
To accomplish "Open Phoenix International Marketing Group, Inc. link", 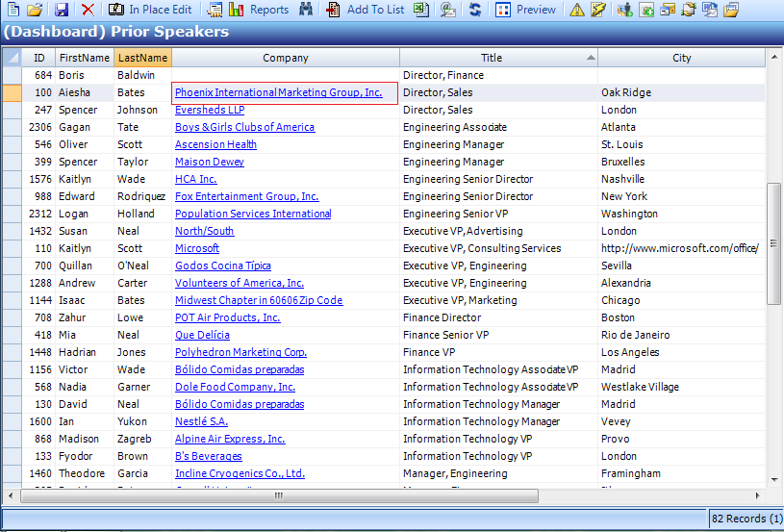I will [x=279, y=92].
